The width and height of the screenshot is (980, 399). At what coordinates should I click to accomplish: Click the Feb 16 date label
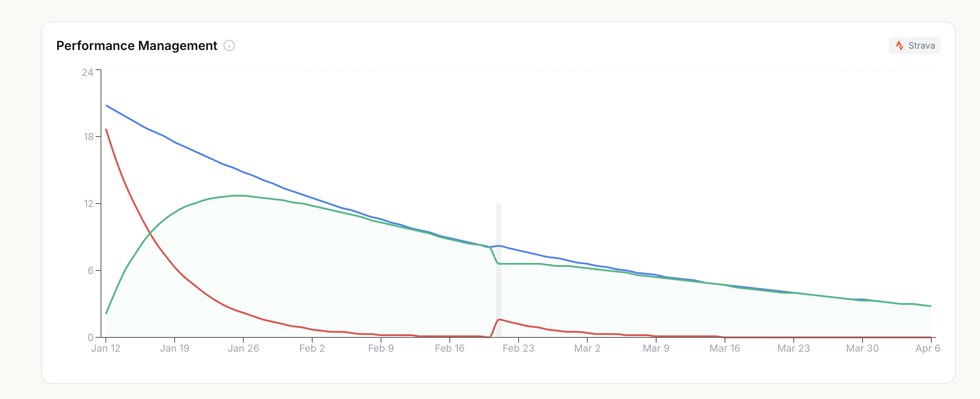(450, 349)
